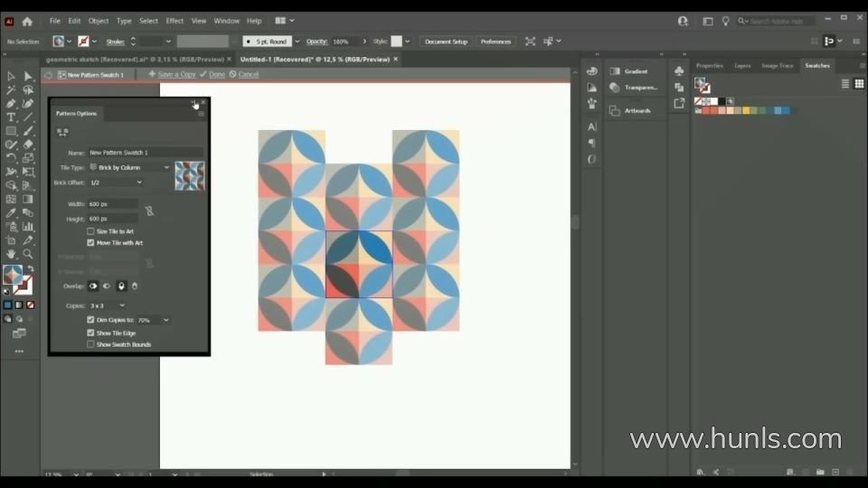Screen dimensions: 868x488
Task: Click the pattern name input field
Action: 146,152
